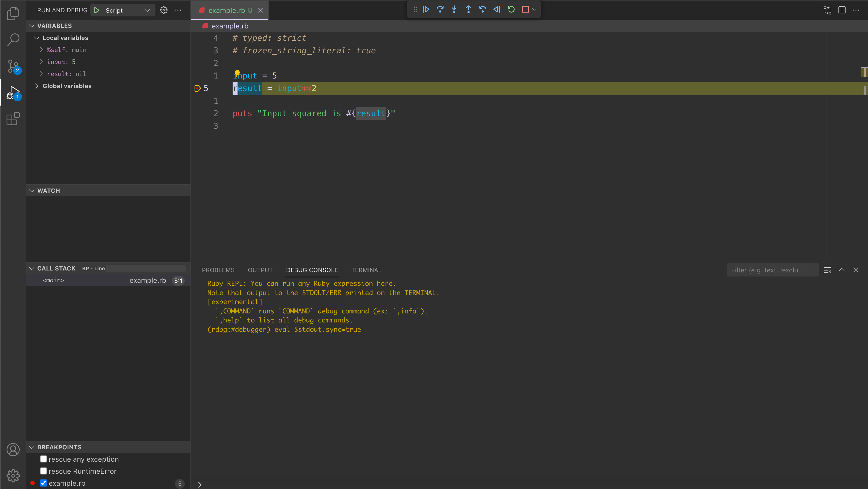Select the TERMINAL tab
This screenshot has height=489, width=868.
[366, 270]
